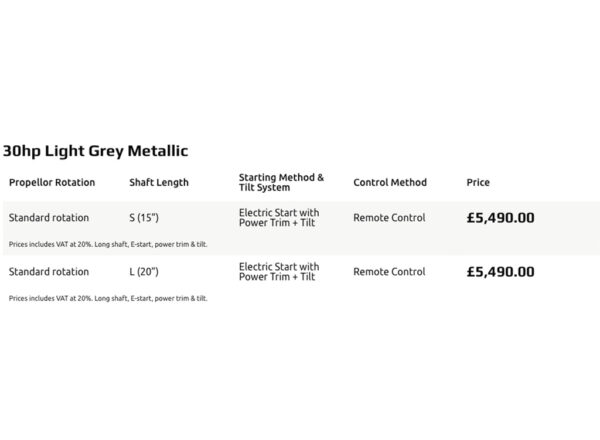Click Standard rotation in the S (15") row

49,217
